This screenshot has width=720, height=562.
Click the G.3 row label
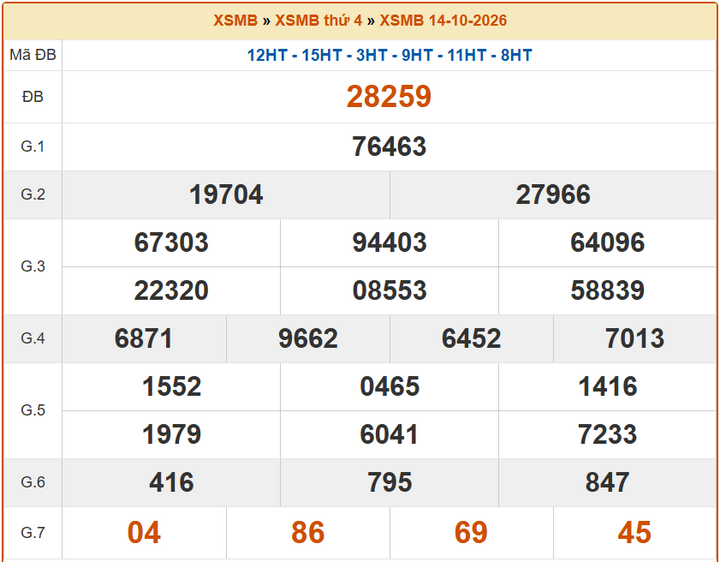(x=33, y=266)
